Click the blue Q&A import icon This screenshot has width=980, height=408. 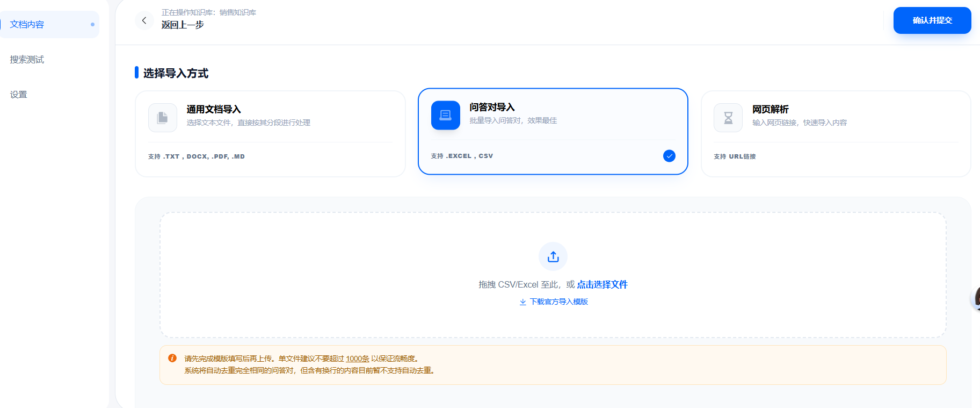coord(445,115)
